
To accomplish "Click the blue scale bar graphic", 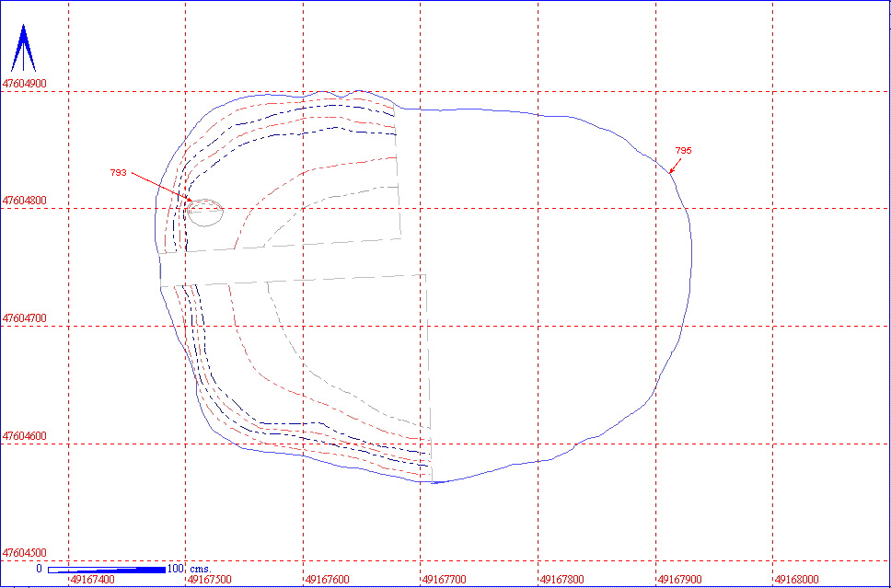I will coord(107,570).
